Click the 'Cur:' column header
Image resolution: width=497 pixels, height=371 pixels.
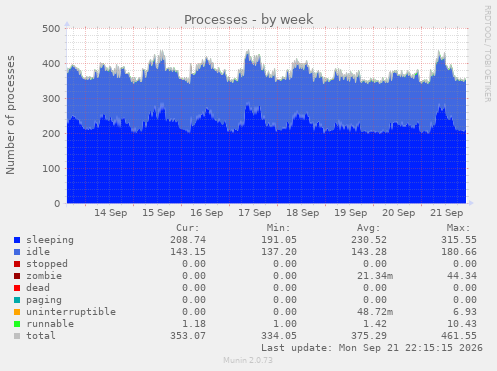tap(188, 228)
